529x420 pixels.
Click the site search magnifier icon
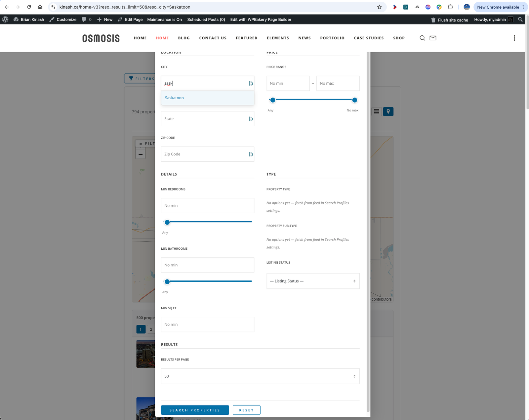422,38
